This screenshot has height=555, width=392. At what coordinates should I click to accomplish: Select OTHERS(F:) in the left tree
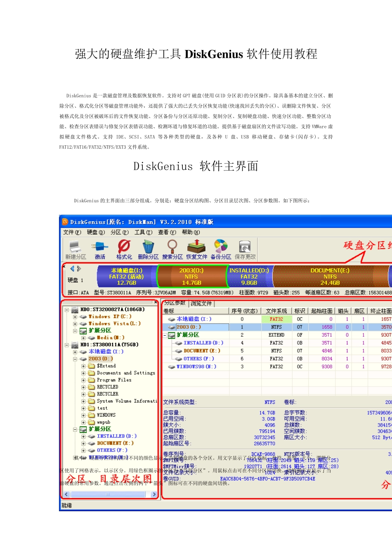112,450
